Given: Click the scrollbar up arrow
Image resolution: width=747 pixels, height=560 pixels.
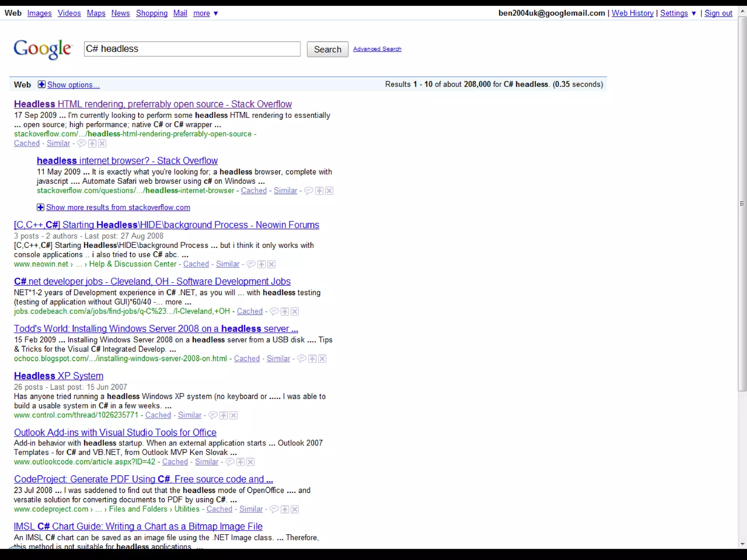Looking at the screenshot, I should point(742,11).
